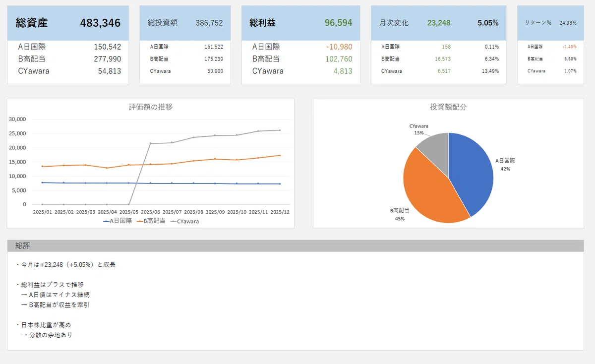Click the リターン% card label
Screen dimensions: 595x364
pos(538,23)
